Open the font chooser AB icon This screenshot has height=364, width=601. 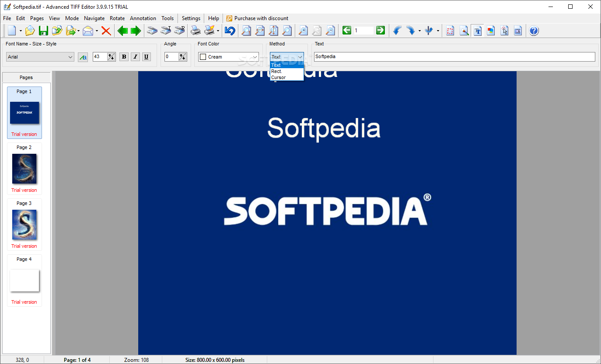click(83, 57)
